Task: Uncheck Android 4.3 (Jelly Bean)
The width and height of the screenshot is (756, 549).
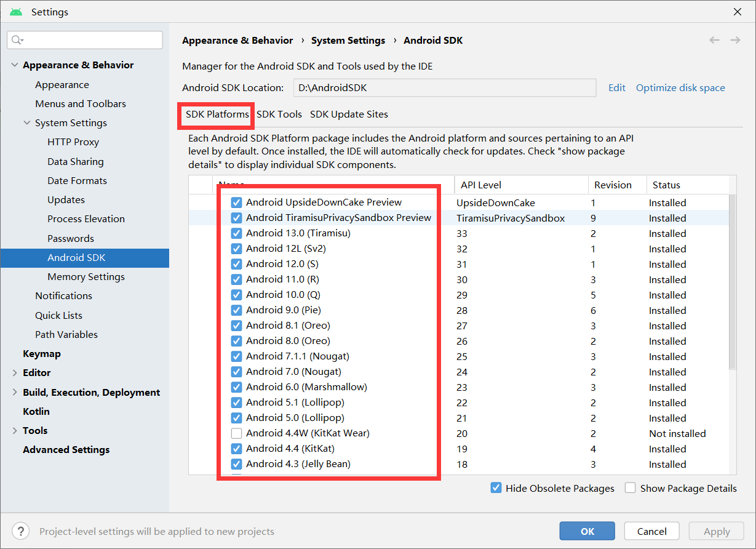Action: click(236, 464)
